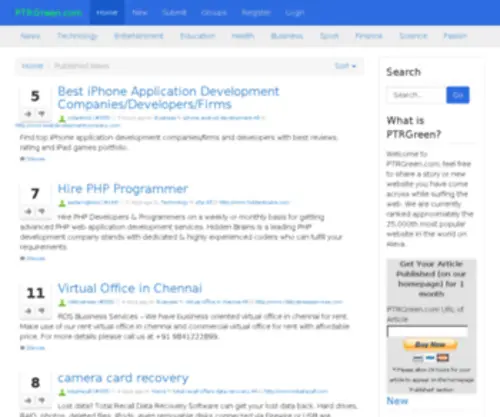Screen dimensions: 500x417
Task: Click the Discuss link under the iPhone post
Action: pos(36,159)
